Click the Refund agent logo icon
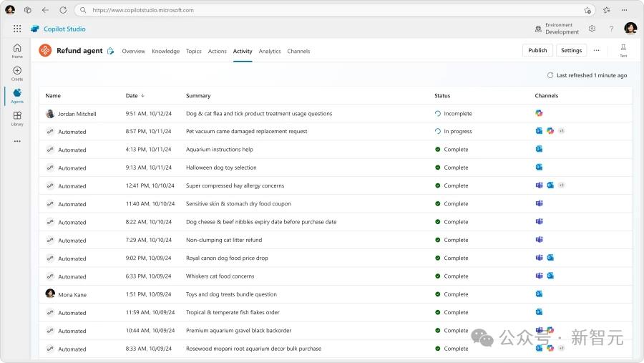644x363 pixels. coord(45,51)
